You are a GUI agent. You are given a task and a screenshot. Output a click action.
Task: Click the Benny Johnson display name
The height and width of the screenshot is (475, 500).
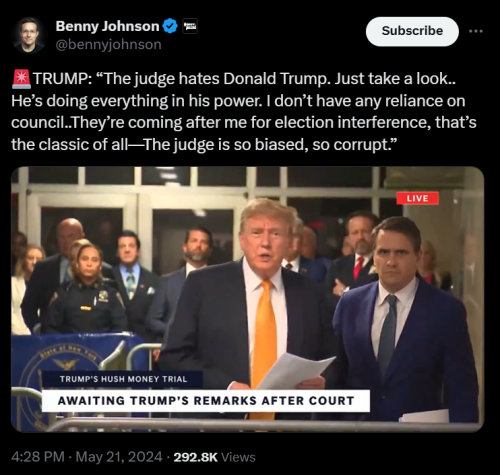tap(107, 26)
